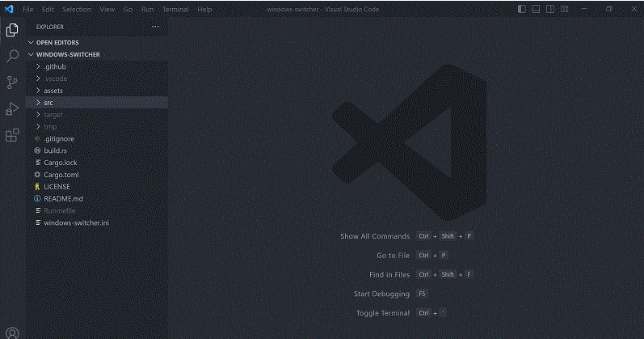The height and width of the screenshot is (339, 644).
Task: Click the Rust icon beside build.rs
Action: pos(37,150)
